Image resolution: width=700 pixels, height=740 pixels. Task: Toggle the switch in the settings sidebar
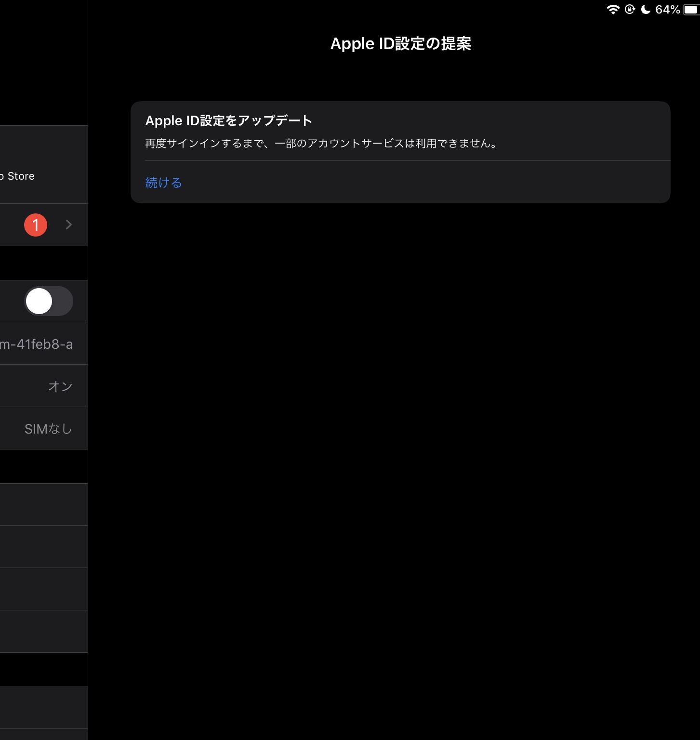coord(49,301)
